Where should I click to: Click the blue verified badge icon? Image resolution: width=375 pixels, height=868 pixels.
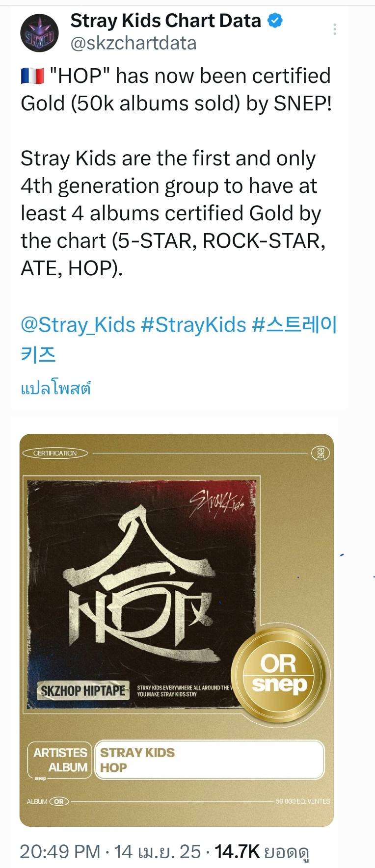tap(275, 21)
